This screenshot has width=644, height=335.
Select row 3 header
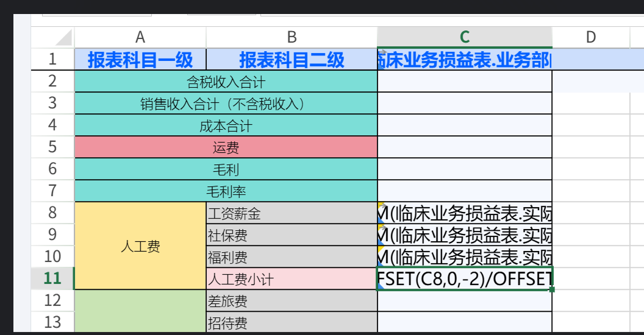click(52, 103)
